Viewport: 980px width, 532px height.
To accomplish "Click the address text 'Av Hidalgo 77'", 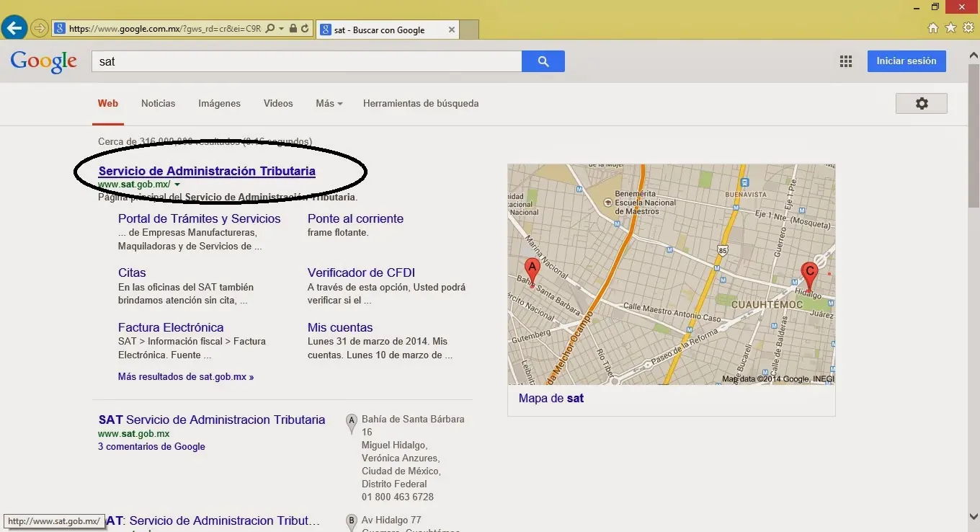I will point(391,520).
